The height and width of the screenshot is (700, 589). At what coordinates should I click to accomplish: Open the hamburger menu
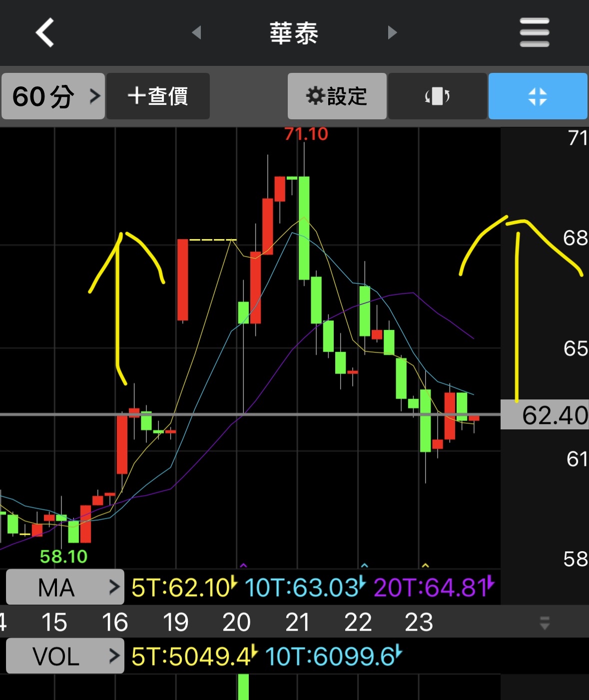[x=535, y=32]
